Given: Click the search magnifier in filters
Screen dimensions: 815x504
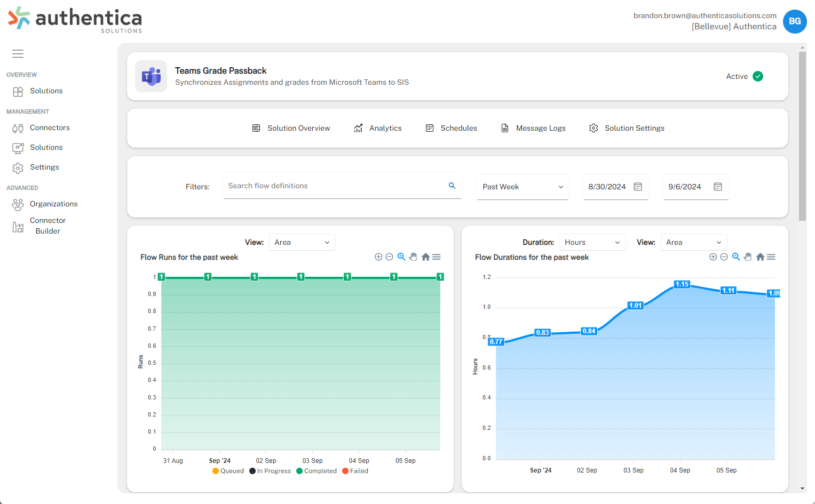Looking at the screenshot, I should [x=452, y=186].
